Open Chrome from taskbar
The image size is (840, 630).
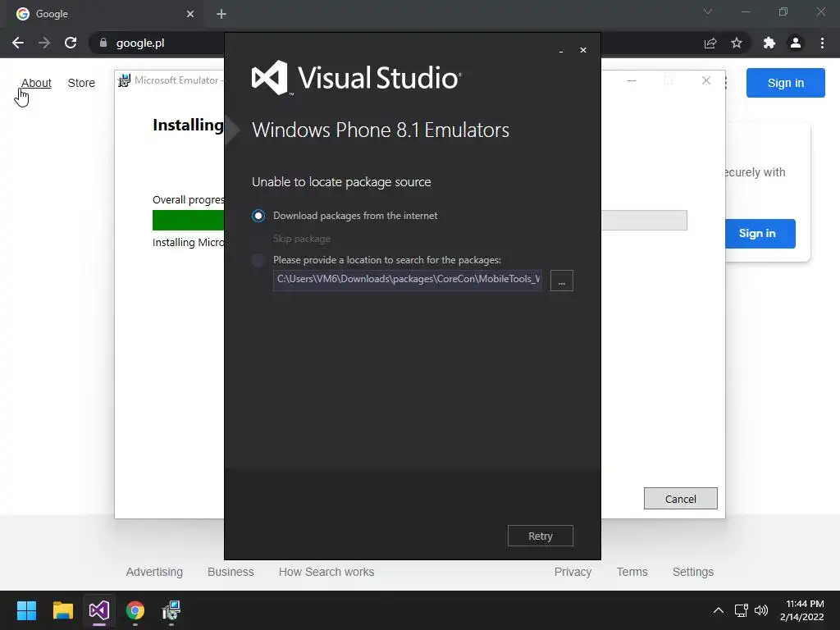point(135,610)
